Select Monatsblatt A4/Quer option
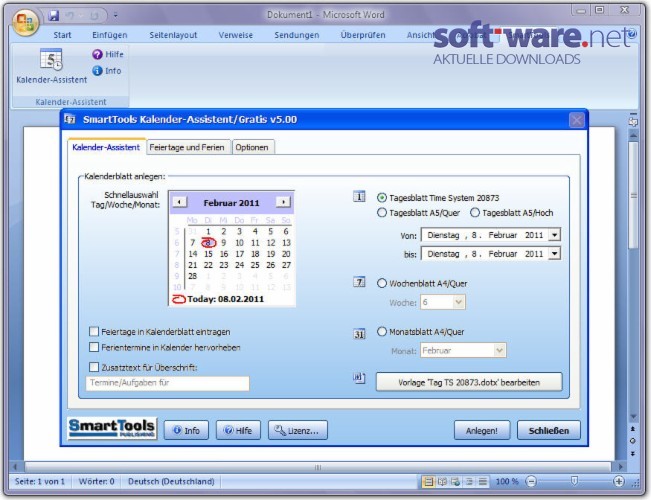The image size is (651, 500). pyautogui.click(x=382, y=331)
